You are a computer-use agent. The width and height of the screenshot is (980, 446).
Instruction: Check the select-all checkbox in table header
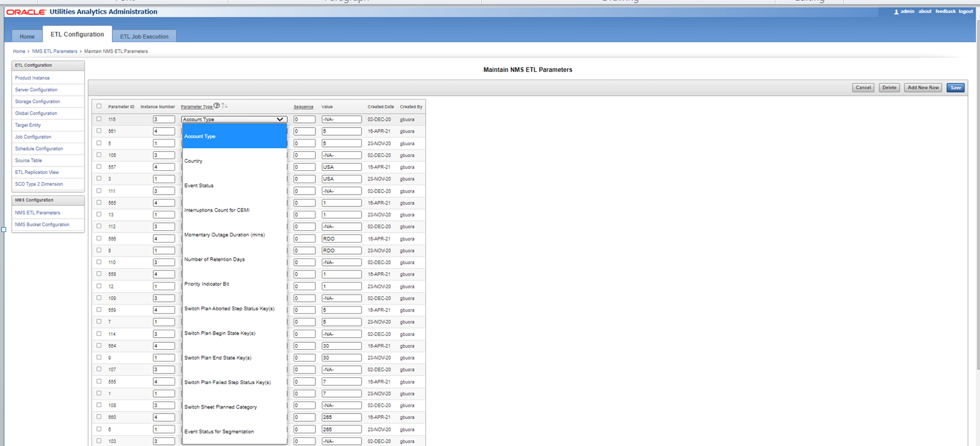pyautogui.click(x=98, y=106)
